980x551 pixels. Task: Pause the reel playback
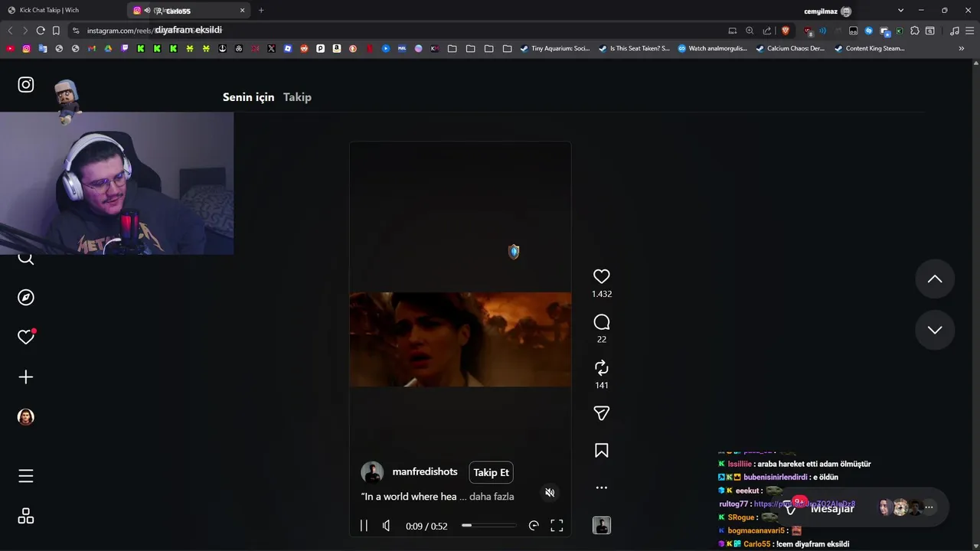click(x=364, y=526)
